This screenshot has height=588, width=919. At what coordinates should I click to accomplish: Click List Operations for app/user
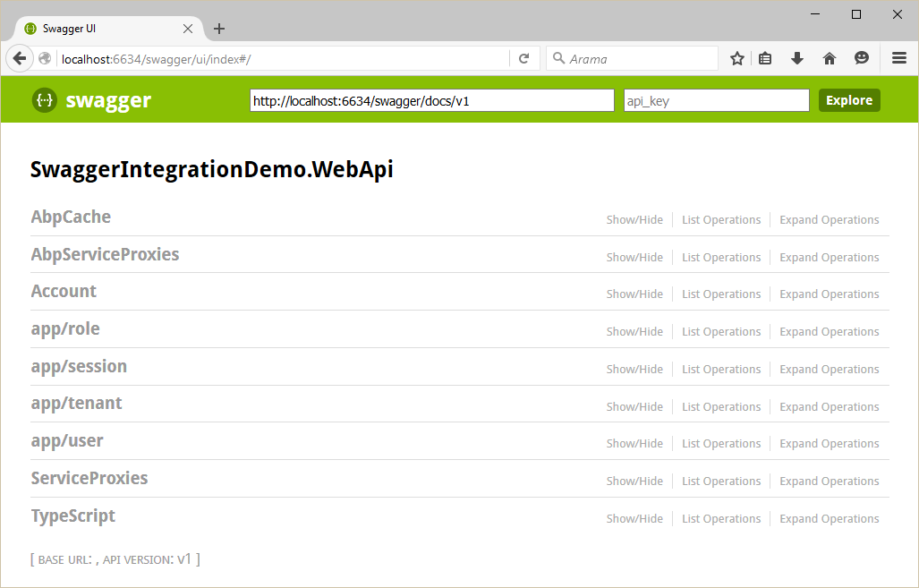tap(721, 444)
